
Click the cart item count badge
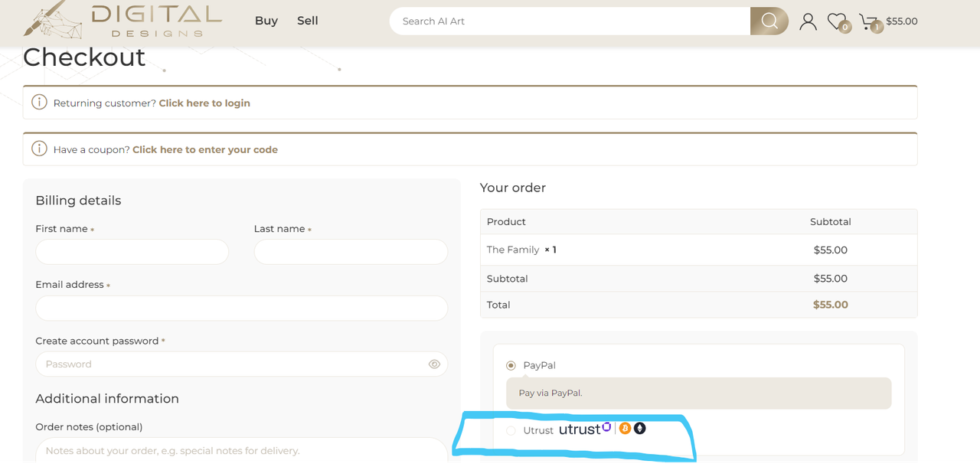877,28
